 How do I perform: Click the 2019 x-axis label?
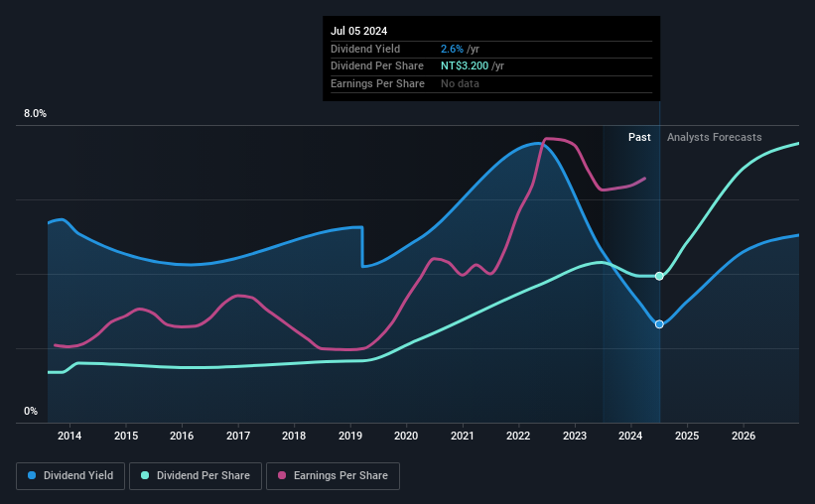[x=350, y=436]
